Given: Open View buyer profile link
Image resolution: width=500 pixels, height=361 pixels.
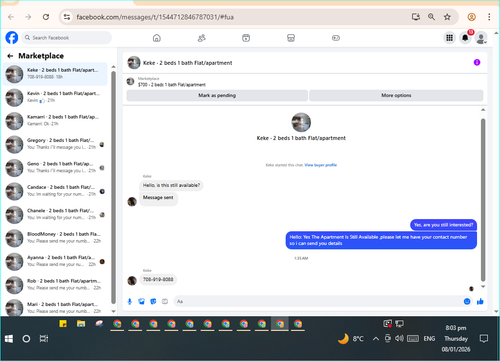Looking at the screenshot, I should tap(321, 165).
